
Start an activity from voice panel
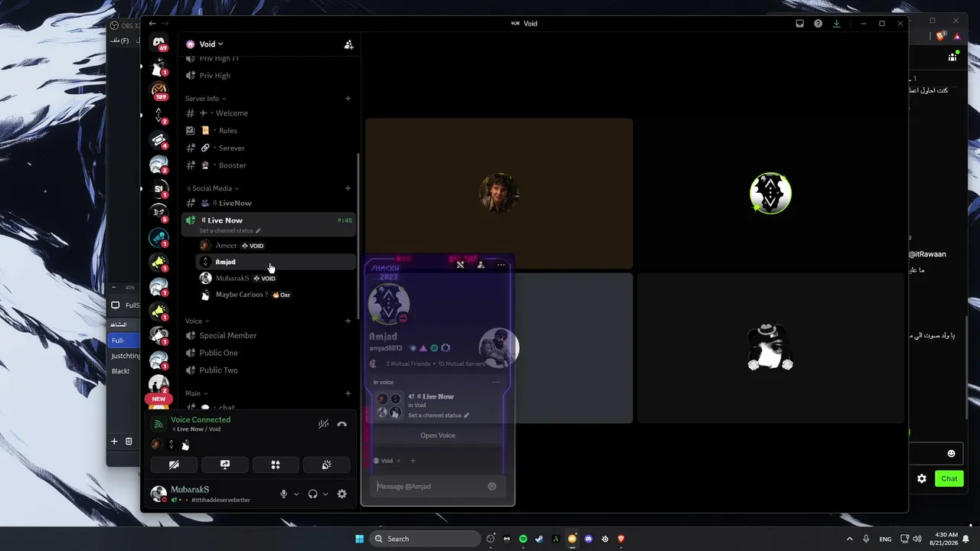coord(276,465)
